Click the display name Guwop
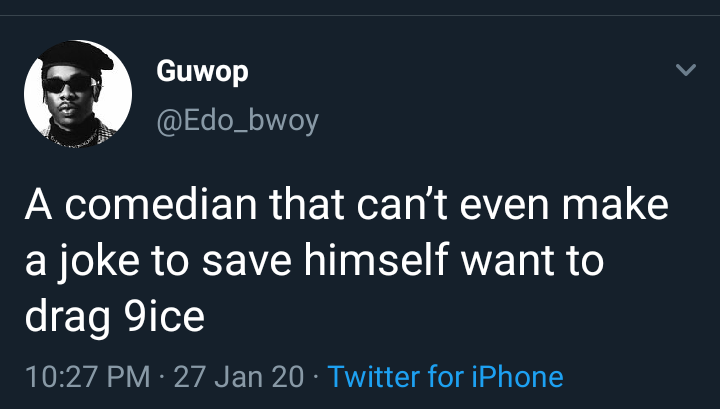720x409 pixels. 202,72
